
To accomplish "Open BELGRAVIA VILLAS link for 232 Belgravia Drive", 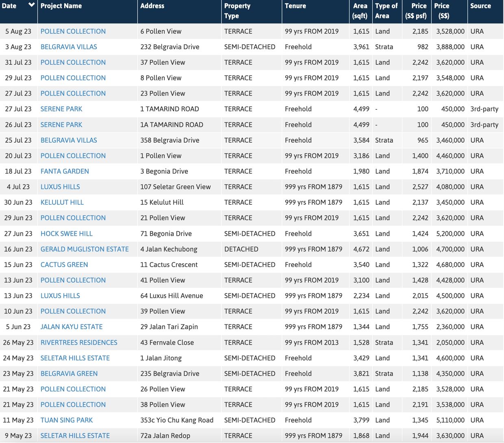I will pyautogui.click(x=69, y=47).
